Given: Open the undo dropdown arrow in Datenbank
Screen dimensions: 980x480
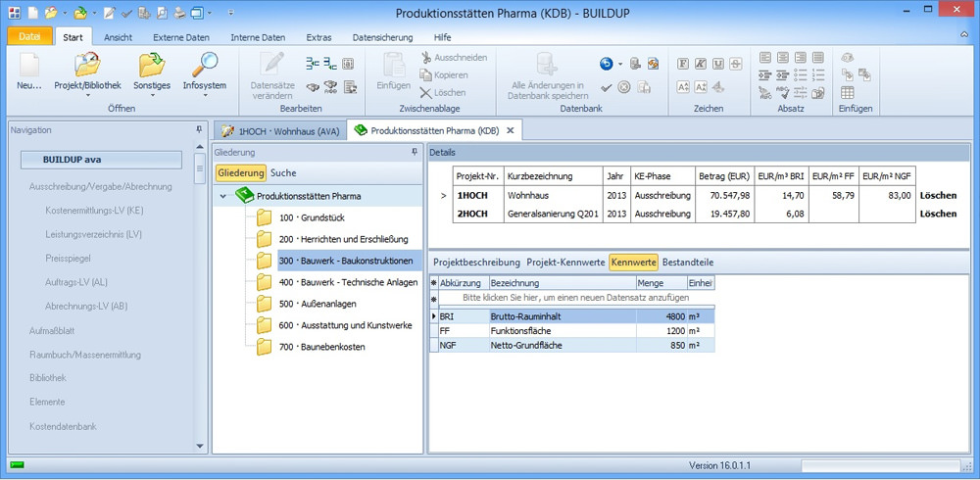Looking at the screenshot, I should point(620,64).
